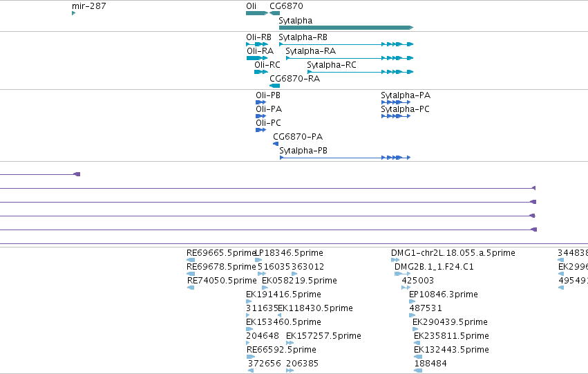This screenshot has height=374, width=588.
Task: Select the EP10846.3prime feature glyph
Action: tap(412, 301)
